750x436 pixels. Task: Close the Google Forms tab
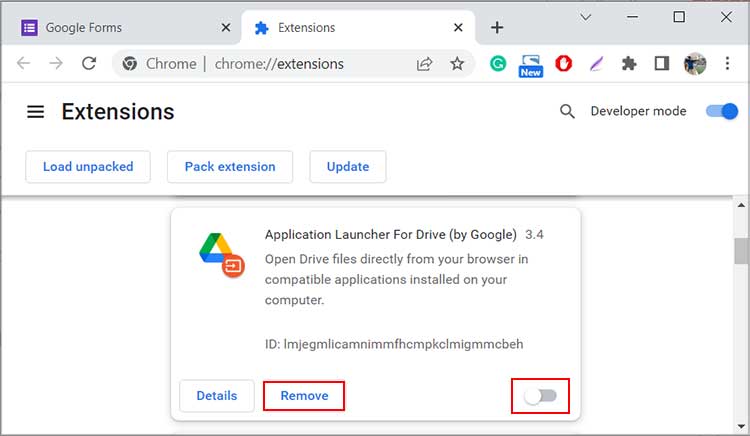point(226,28)
